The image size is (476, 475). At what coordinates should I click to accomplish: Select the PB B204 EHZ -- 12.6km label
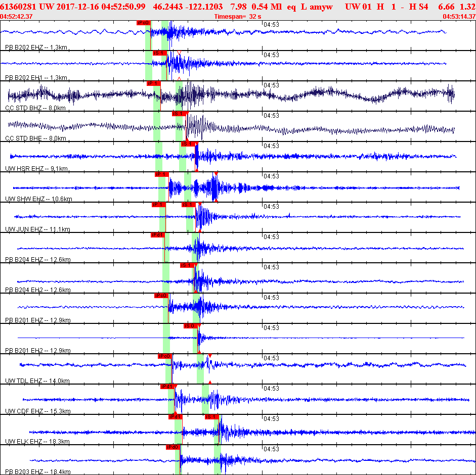click(38, 260)
